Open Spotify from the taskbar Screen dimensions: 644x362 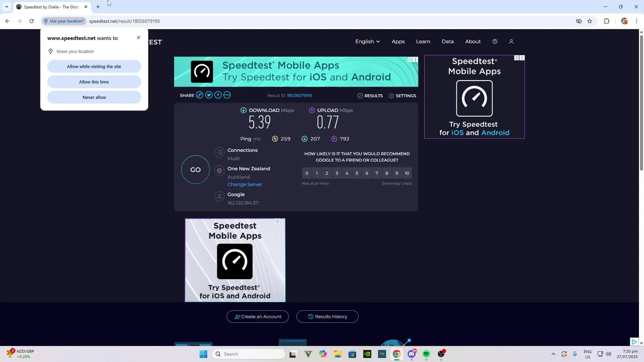426,354
